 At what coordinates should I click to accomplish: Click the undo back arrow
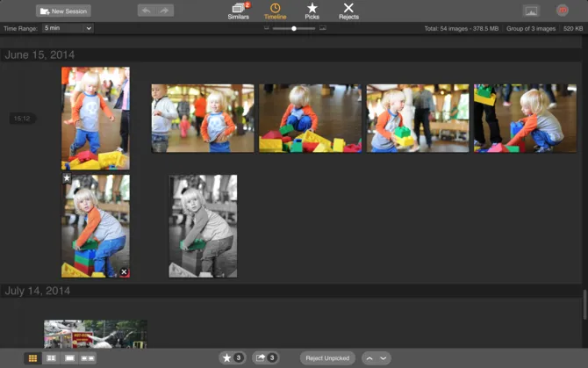[147, 11]
